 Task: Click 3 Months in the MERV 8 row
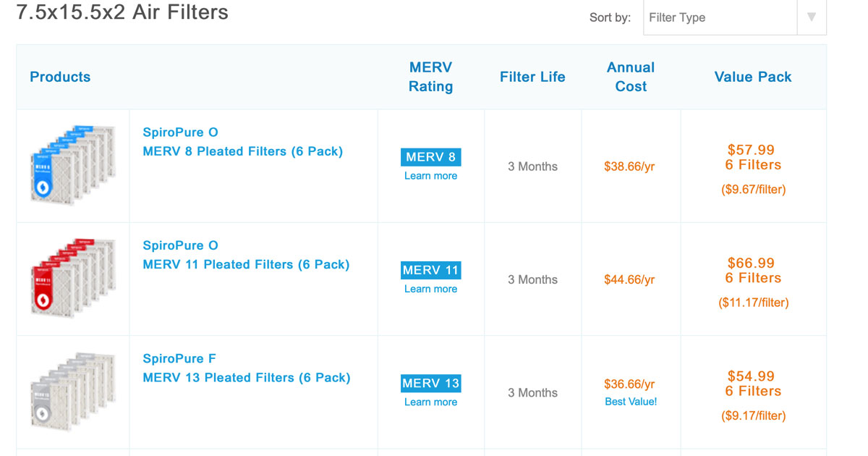(532, 166)
